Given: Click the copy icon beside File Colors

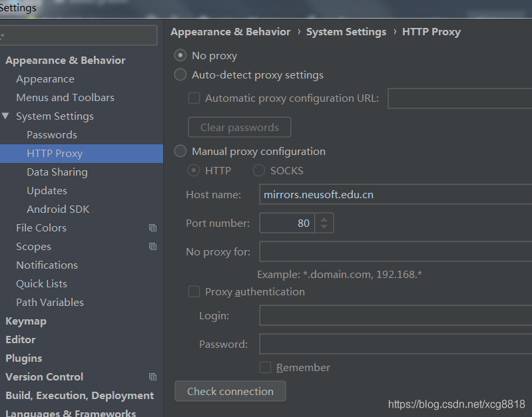Looking at the screenshot, I should [153, 228].
